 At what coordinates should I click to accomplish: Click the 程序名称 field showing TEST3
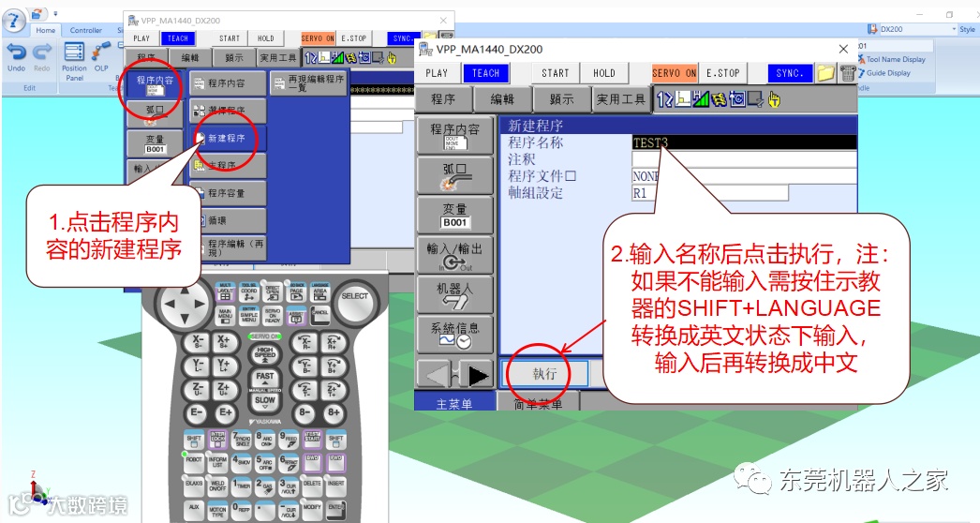coord(744,142)
